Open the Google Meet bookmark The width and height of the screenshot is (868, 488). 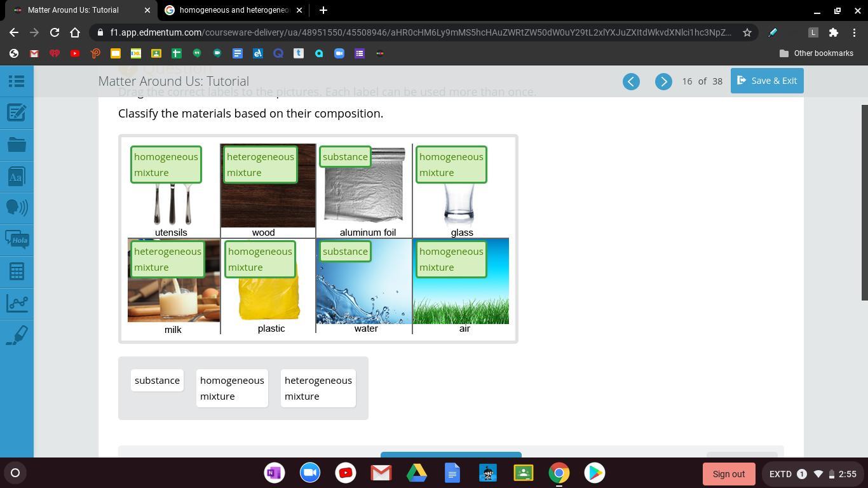click(x=217, y=53)
